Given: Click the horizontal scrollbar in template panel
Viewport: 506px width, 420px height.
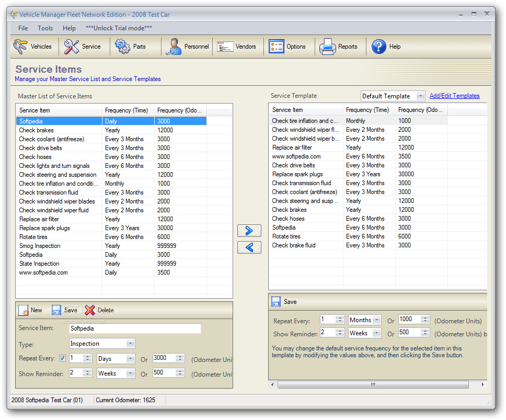Looking at the screenshot, I should click(373, 384).
